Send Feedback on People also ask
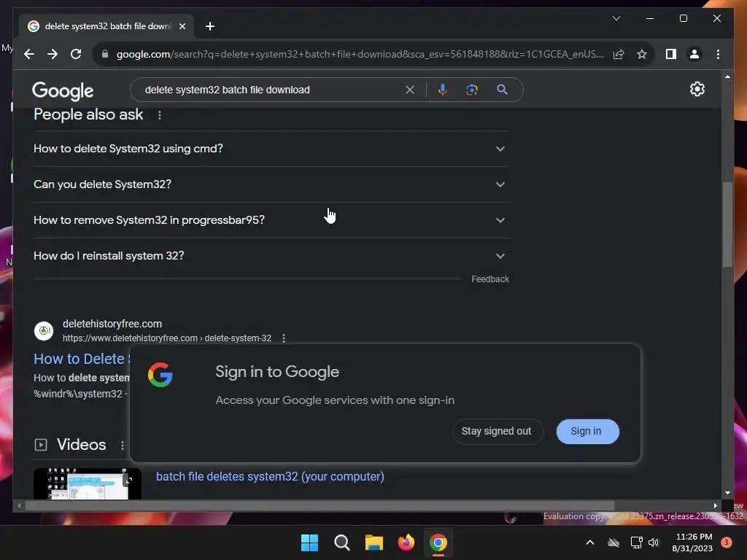 click(x=490, y=279)
